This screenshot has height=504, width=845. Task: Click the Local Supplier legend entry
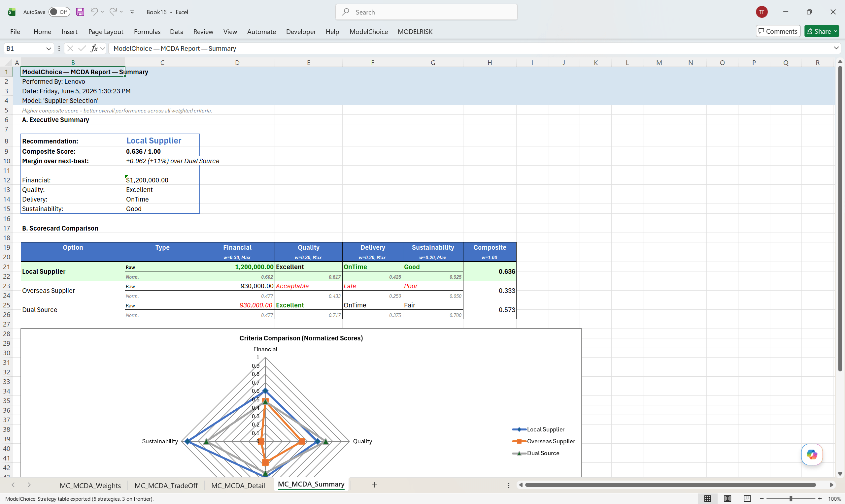(538, 429)
